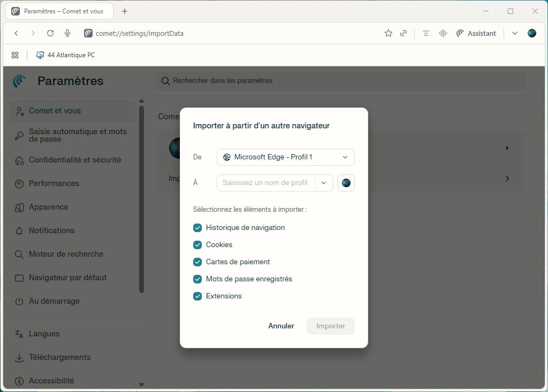Disable the Extensions checkbox
548x392 pixels.
(x=197, y=296)
